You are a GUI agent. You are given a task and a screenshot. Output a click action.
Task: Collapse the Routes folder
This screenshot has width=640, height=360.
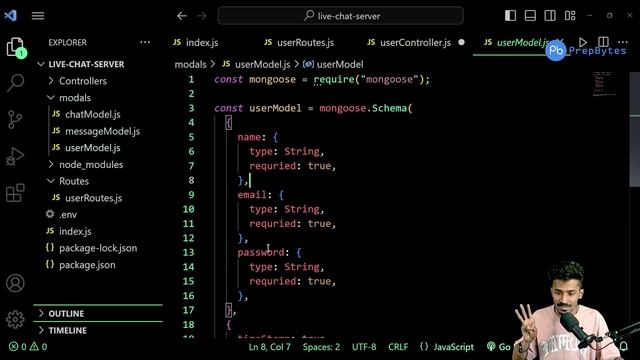[73, 181]
